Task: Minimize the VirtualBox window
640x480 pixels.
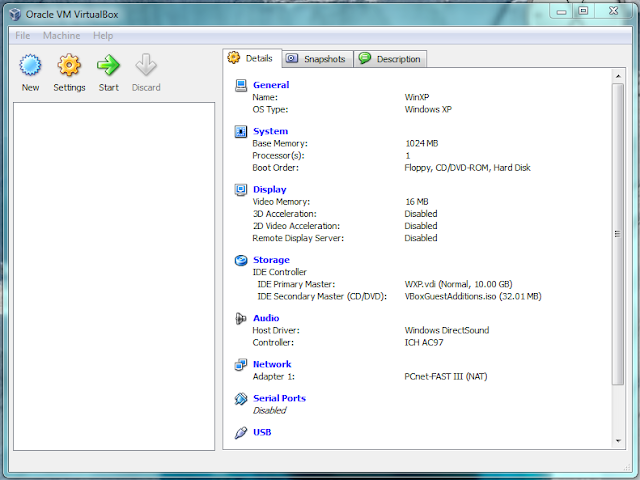Action: (562, 11)
